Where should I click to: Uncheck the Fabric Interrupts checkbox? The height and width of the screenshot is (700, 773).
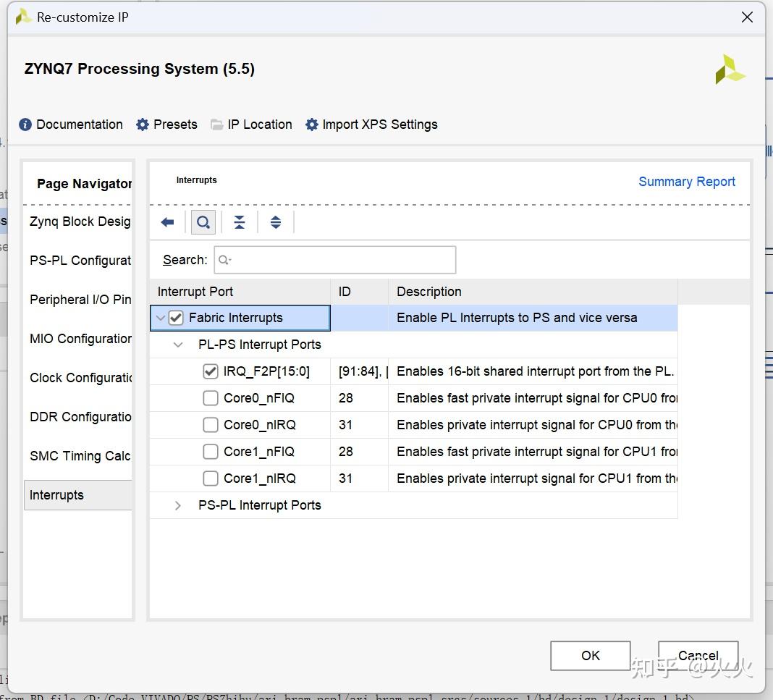point(176,318)
